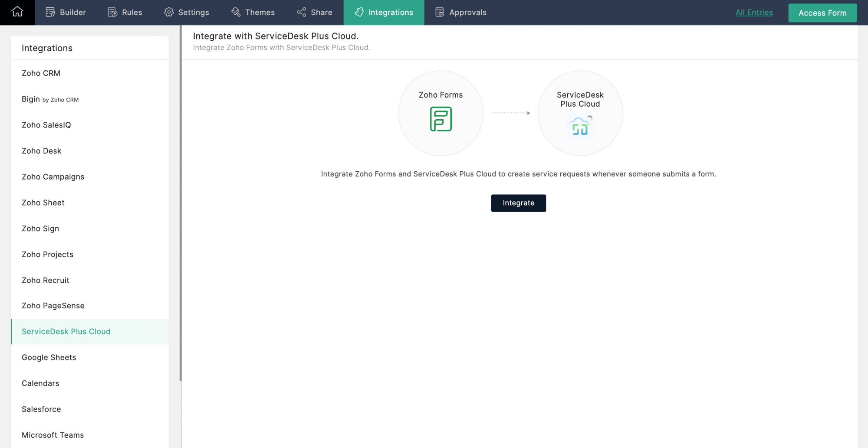The height and width of the screenshot is (448, 868).
Task: Select the Integrations tab label
Action: click(x=391, y=13)
